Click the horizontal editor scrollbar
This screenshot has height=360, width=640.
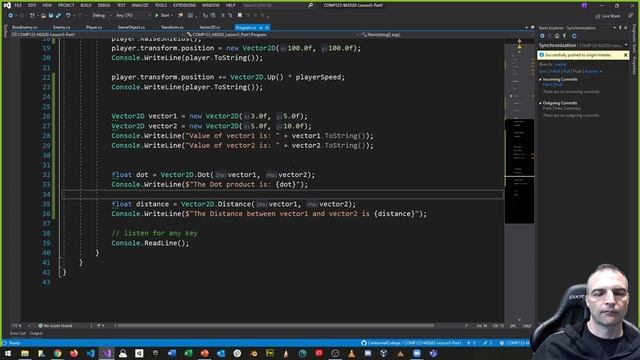click(276, 326)
